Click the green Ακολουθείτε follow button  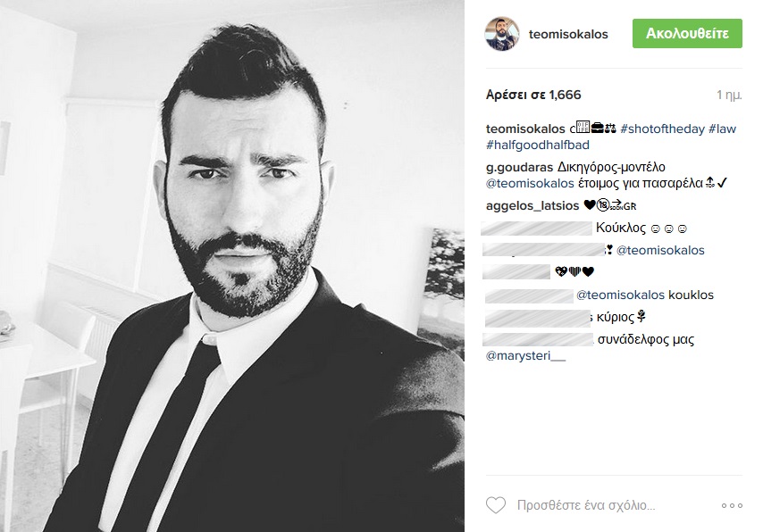[x=687, y=34]
